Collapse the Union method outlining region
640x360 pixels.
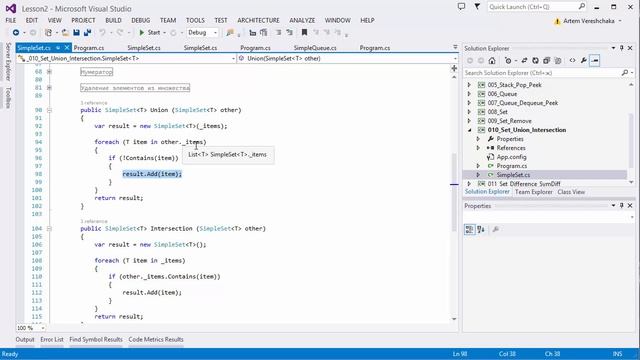click(x=49, y=110)
